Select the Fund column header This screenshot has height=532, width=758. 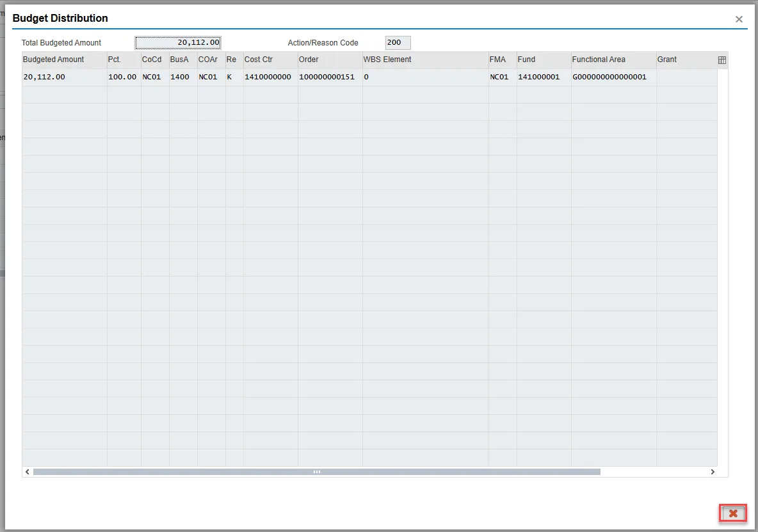[x=543, y=60]
